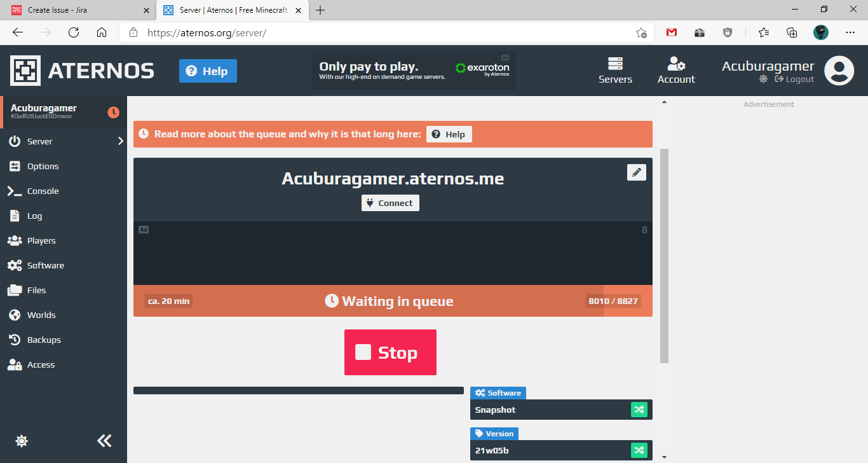Go to the browser home page icon
Screen dimensions: 868x463
(102, 32)
